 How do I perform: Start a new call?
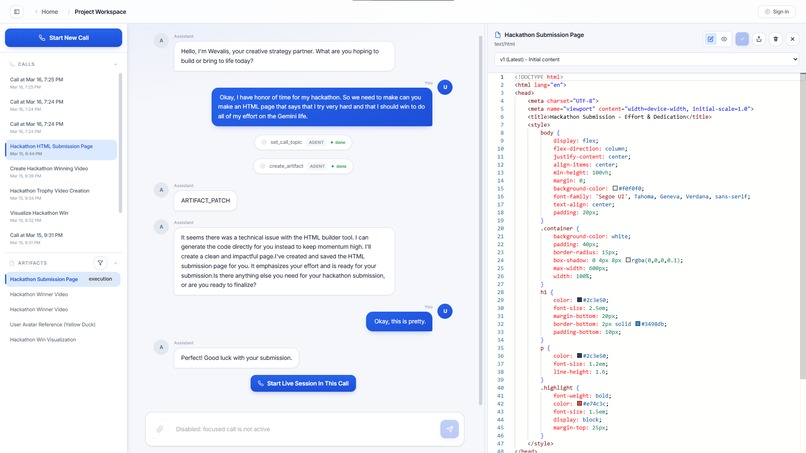click(x=64, y=38)
